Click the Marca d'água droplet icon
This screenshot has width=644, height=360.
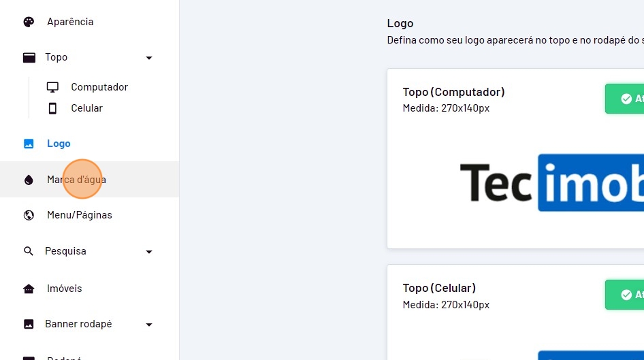[29, 180]
